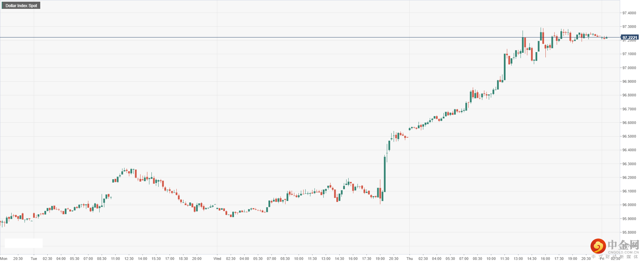This screenshot has height=263, width=644.
Task: Click the 18:30 time label on axis
Action: pyautogui.click(x=183, y=259)
